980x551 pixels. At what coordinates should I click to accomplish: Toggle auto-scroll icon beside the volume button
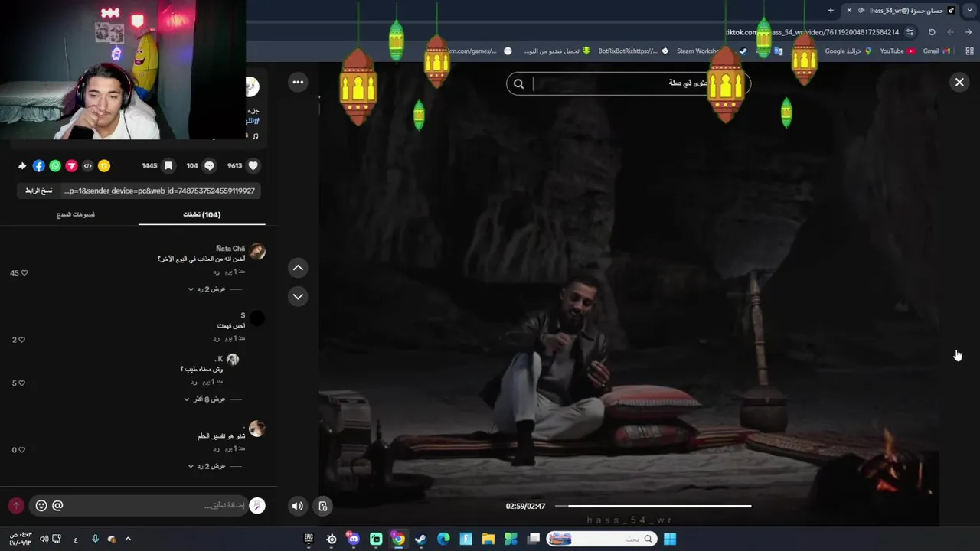[323, 505]
